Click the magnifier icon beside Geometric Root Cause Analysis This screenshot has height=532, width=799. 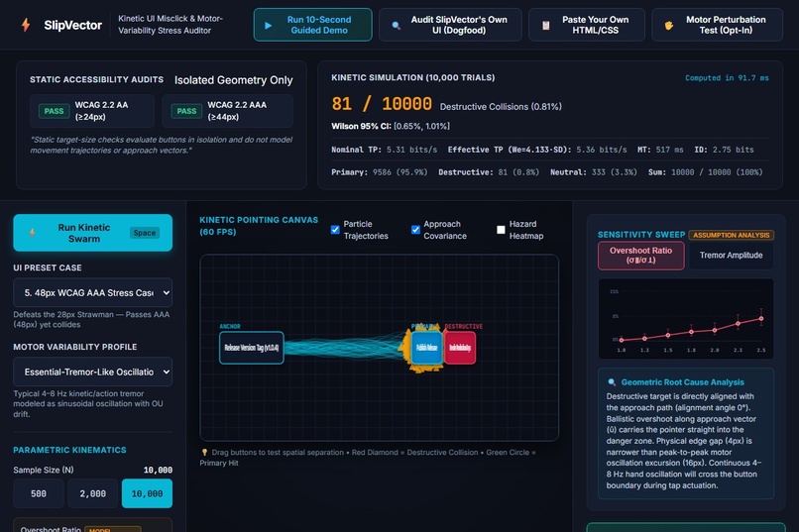click(x=612, y=382)
